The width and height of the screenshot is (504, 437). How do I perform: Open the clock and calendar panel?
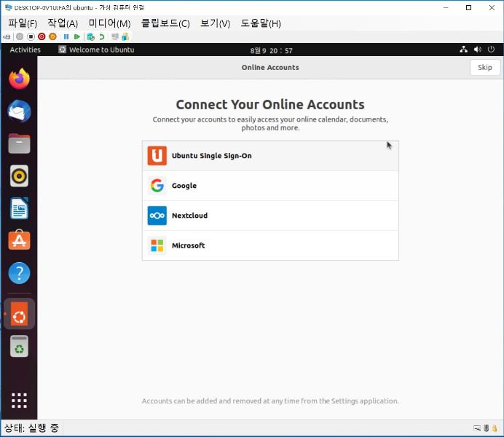[271, 50]
